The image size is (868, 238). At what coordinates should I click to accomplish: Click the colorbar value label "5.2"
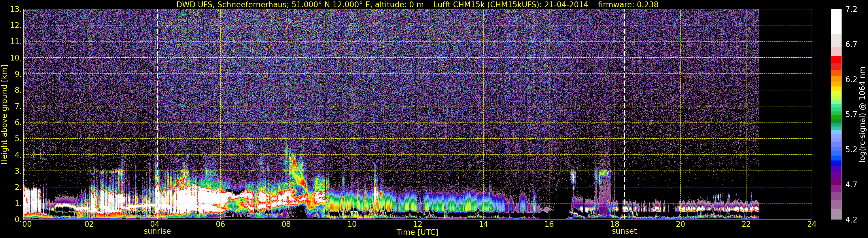(x=851, y=150)
